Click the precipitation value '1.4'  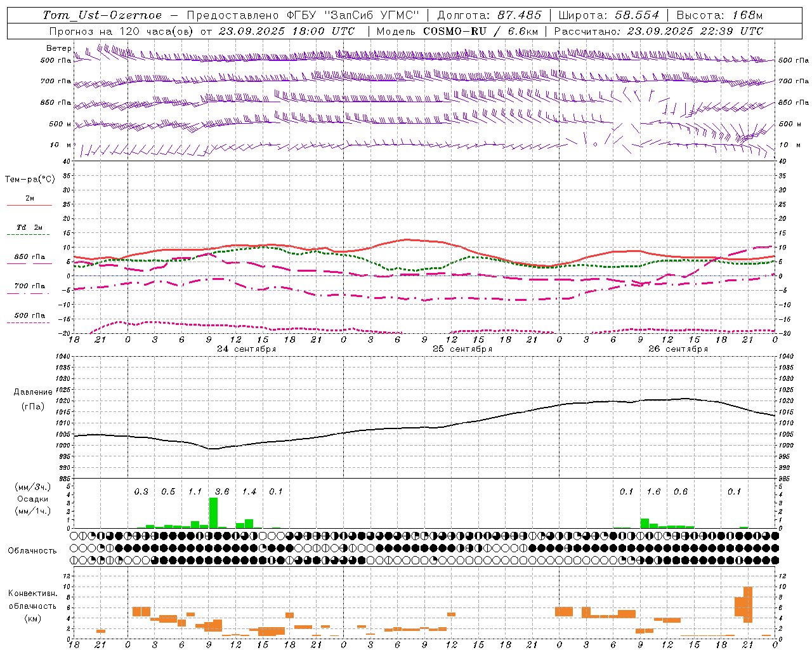click(249, 492)
